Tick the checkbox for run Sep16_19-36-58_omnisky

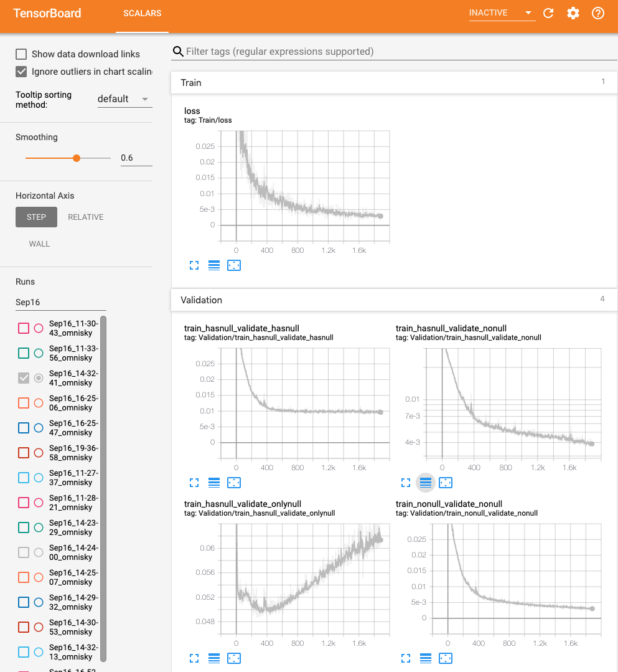tap(24, 453)
